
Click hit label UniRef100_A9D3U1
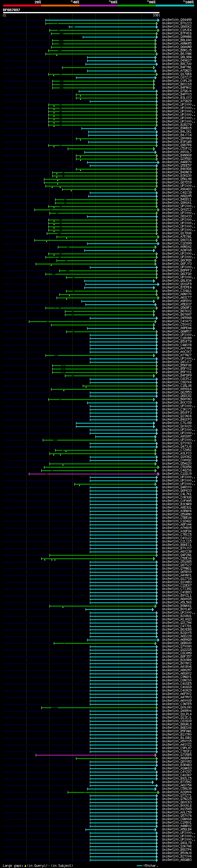pyautogui.click(x=177, y=507)
